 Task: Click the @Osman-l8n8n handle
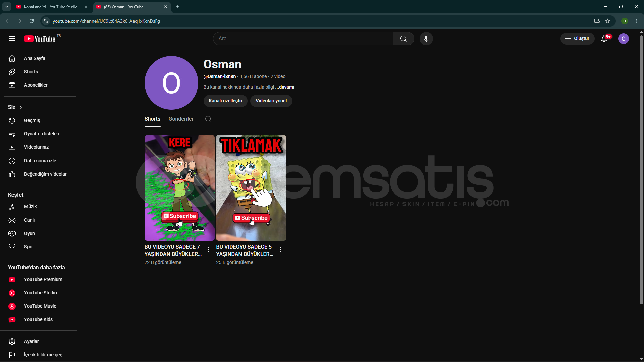point(220,76)
